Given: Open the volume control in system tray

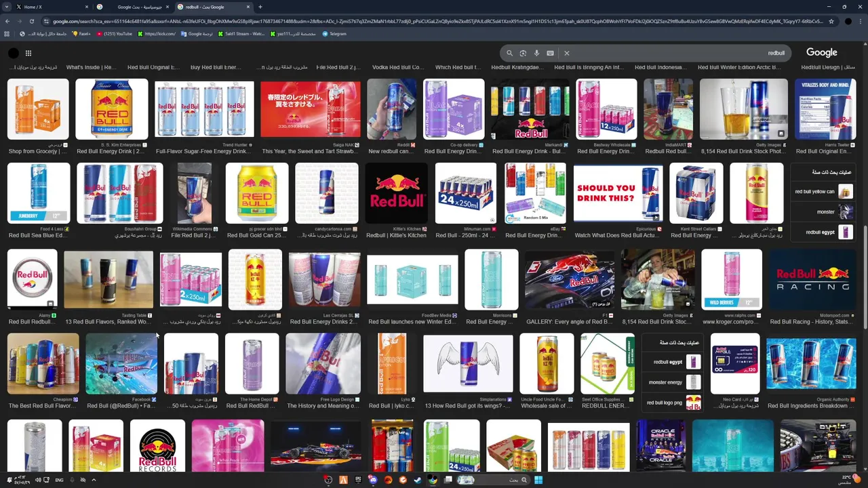Looking at the screenshot, I should click(37, 480).
